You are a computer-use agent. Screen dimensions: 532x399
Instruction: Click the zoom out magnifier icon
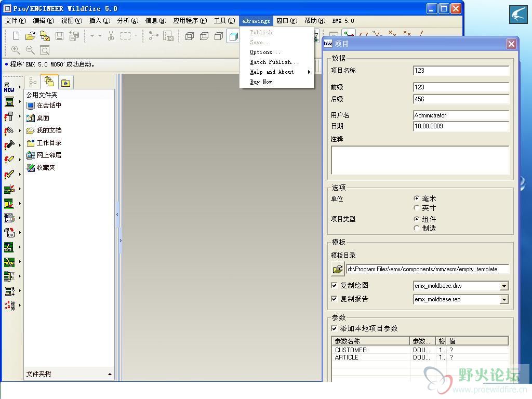click(30, 50)
